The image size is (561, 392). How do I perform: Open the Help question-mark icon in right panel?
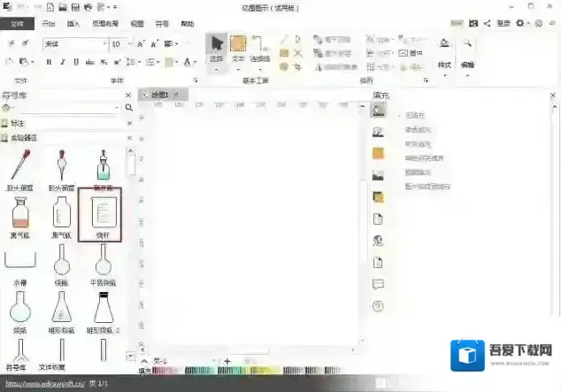pos(378,306)
